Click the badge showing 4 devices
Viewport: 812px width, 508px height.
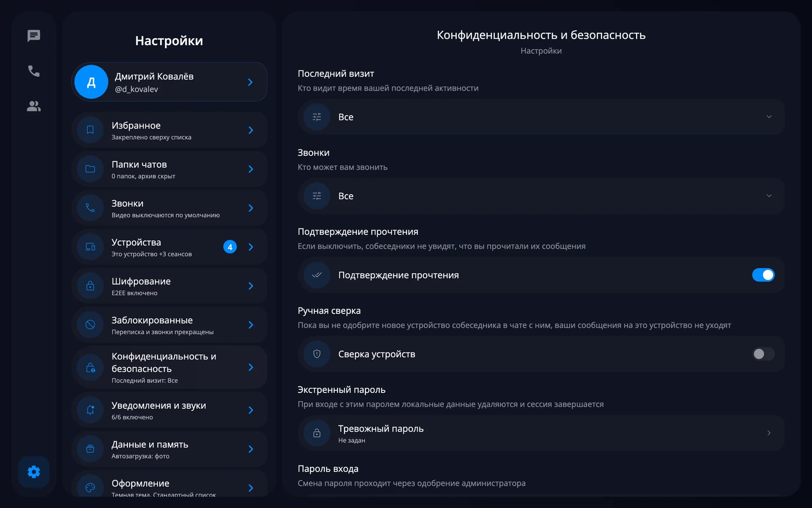[230, 247]
